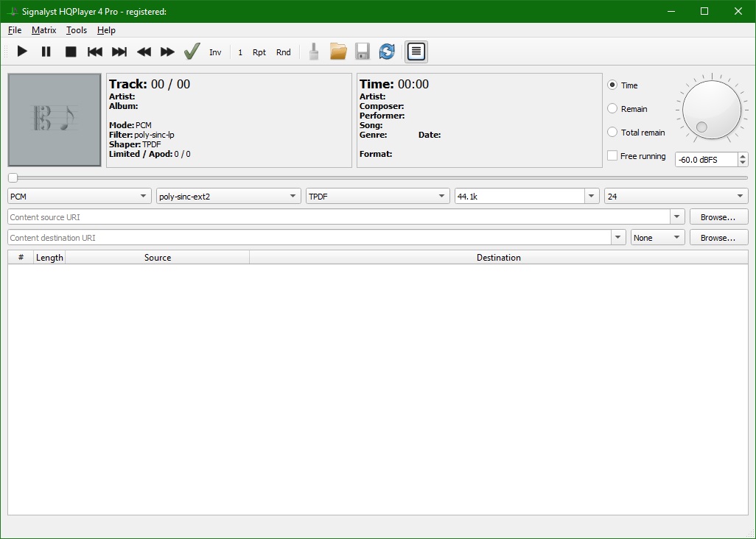Select the Total remain radio button
This screenshot has width=756, height=539.
point(612,132)
